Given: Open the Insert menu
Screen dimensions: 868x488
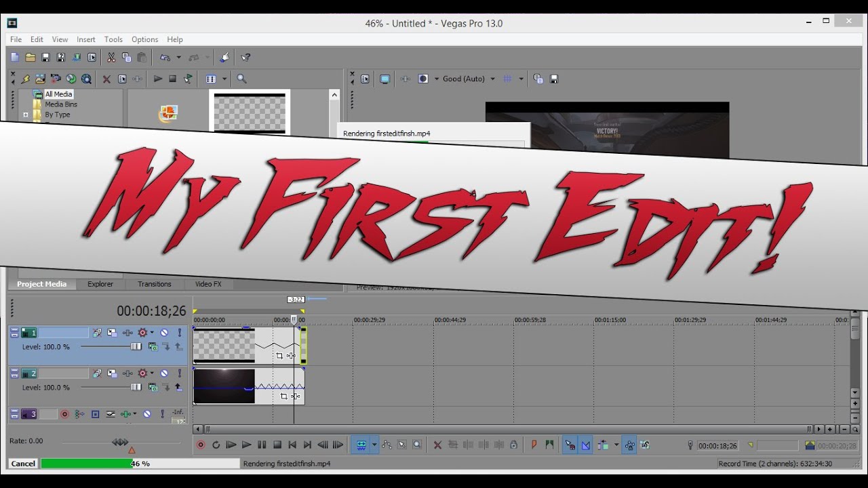Looking at the screenshot, I should pyautogui.click(x=86, y=39).
